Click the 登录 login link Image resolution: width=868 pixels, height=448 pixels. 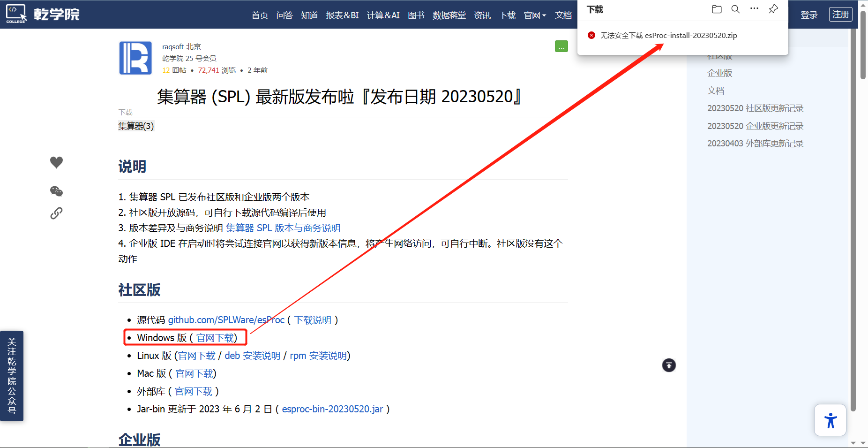(x=809, y=15)
